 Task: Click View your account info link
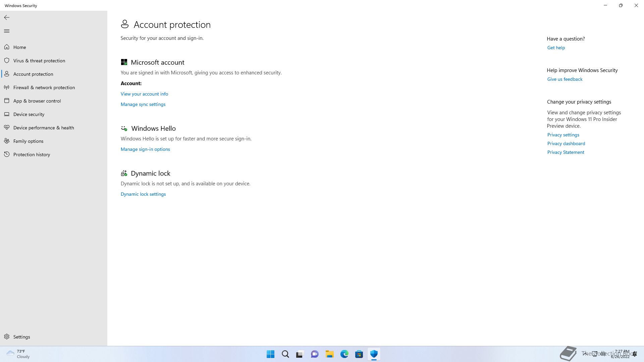pos(144,94)
